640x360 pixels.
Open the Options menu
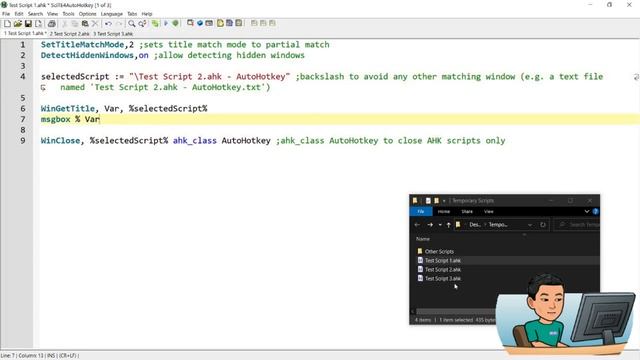(87, 14)
